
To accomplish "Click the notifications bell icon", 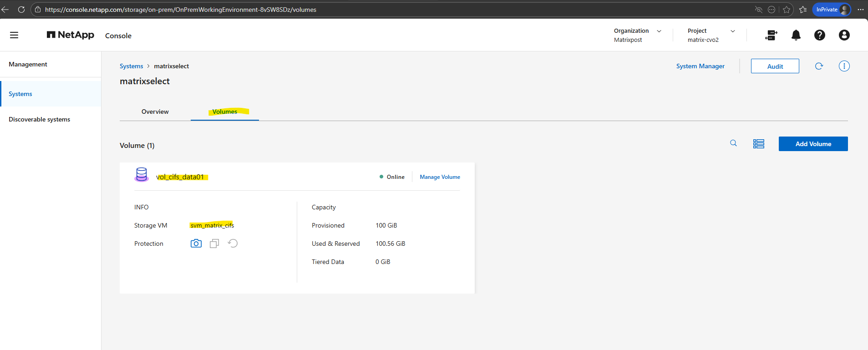I will point(796,35).
